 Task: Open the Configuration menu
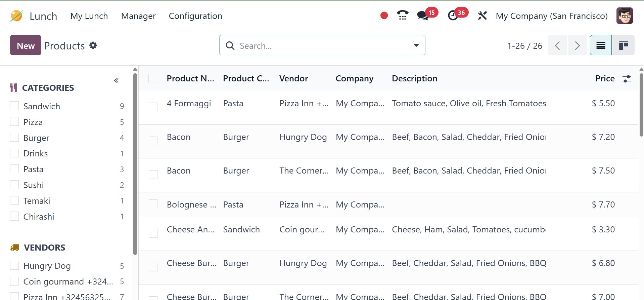[x=195, y=16]
